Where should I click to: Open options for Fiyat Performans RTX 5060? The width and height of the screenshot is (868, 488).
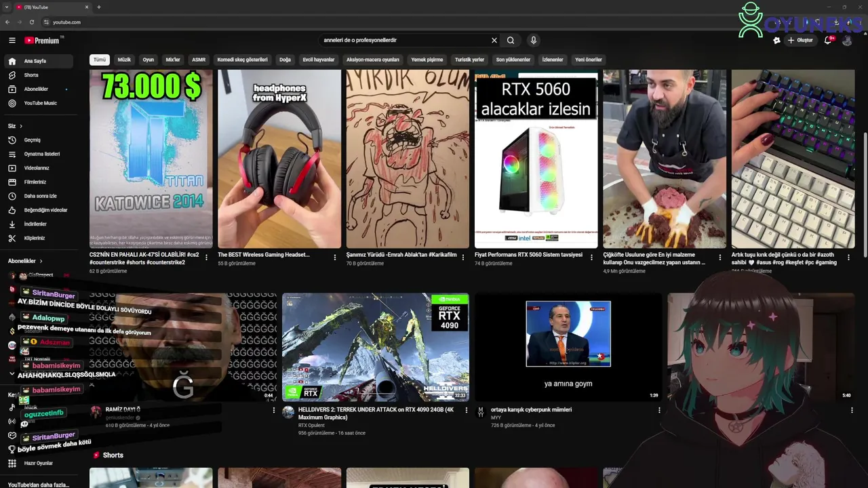[591, 258]
